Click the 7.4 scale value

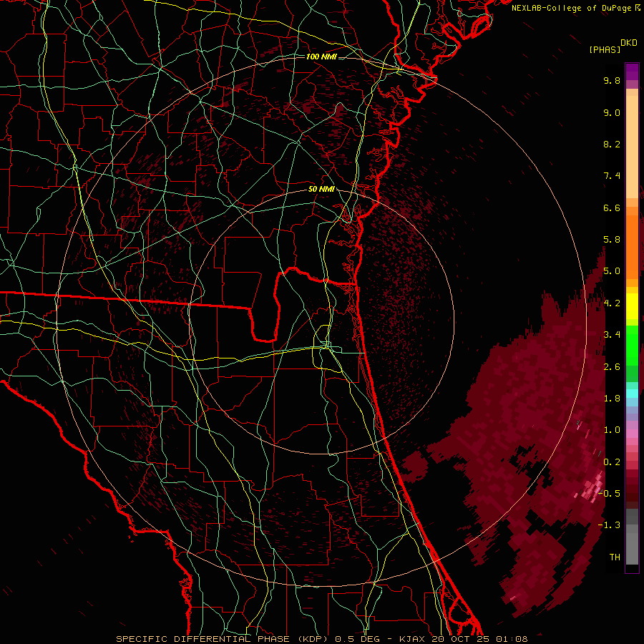click(612, 176)
